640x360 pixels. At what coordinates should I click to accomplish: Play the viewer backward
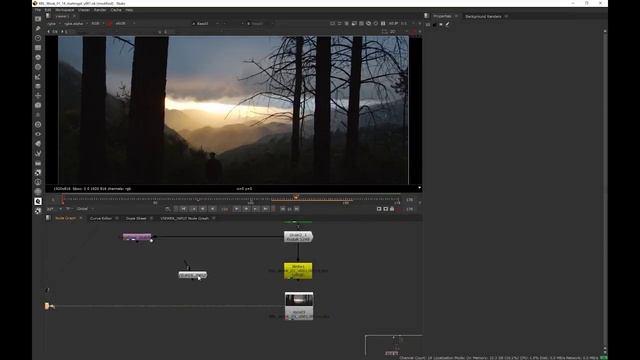[213, 209]
